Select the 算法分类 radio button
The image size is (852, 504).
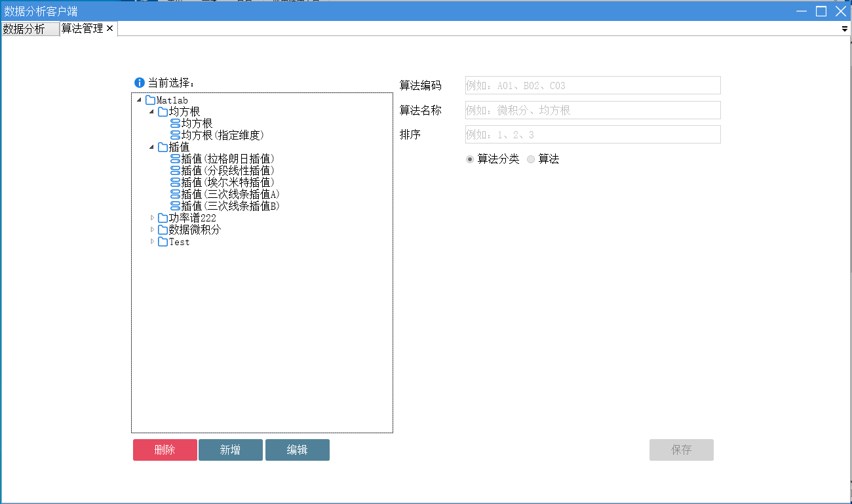tap(469, 159)
